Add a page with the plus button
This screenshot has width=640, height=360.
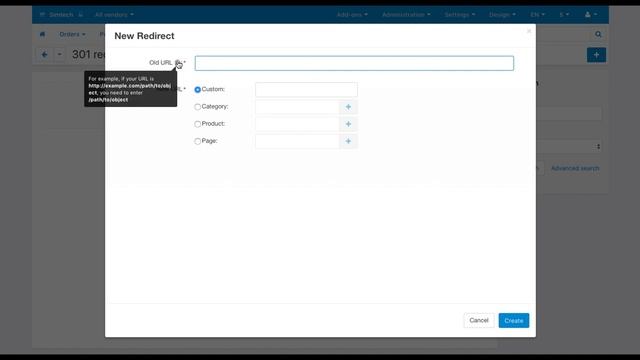(x=348, y=141)
